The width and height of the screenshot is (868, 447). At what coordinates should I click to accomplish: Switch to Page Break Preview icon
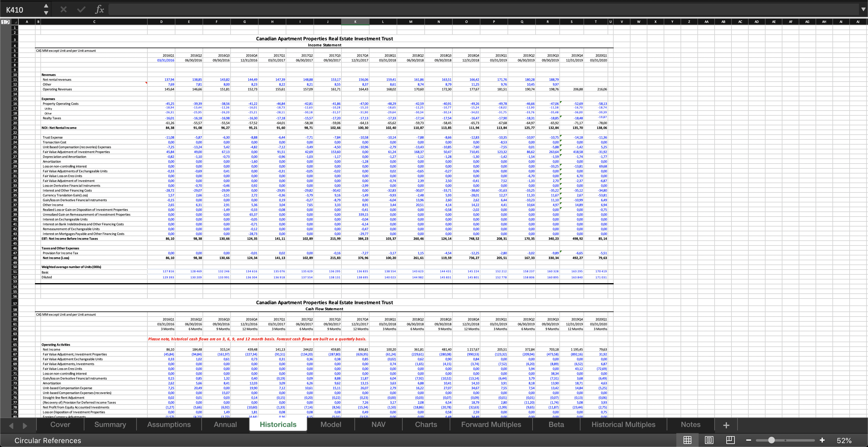coord(731,440)
